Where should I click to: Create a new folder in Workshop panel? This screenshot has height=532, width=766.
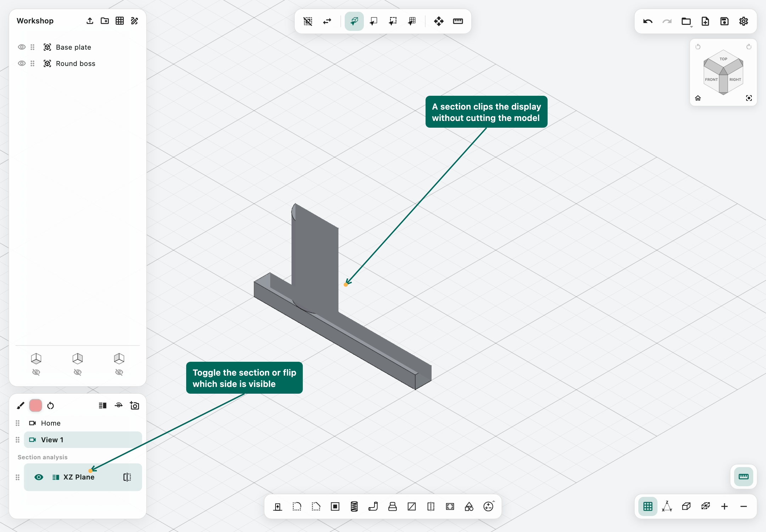105,21
